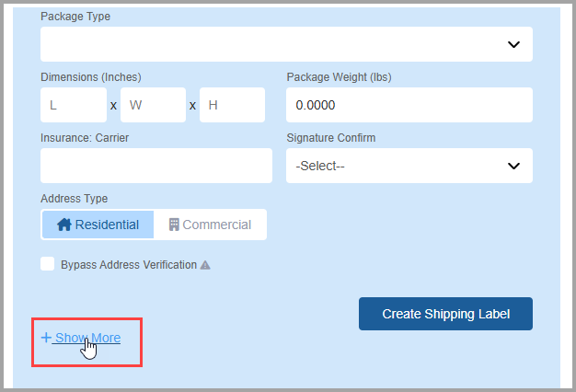Focus the Height dimension field
This screenshot has width=576, height=392.
click(232, 105)
